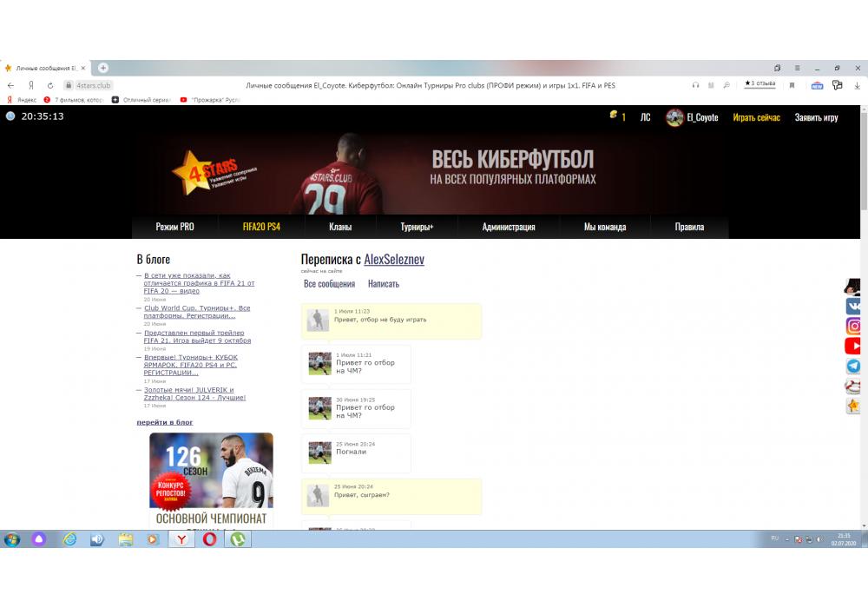The width and height of the screenshot is (868, 608).
Task: Click taskbar clock showing 21:35
Action: pyautogui.click(x=844, y=539)
